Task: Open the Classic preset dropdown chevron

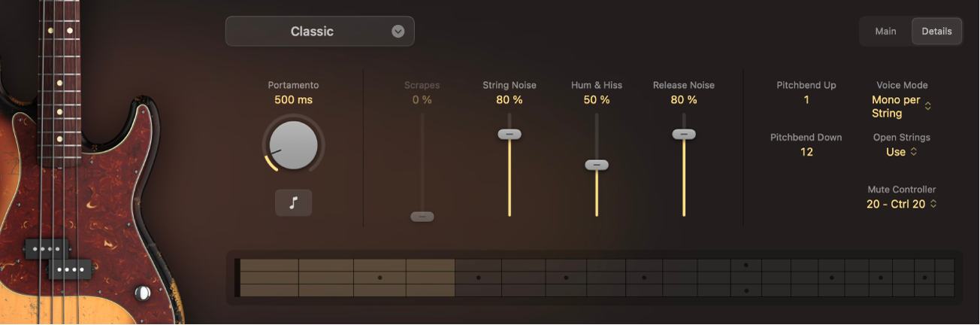Action: (x=398, y=32)
